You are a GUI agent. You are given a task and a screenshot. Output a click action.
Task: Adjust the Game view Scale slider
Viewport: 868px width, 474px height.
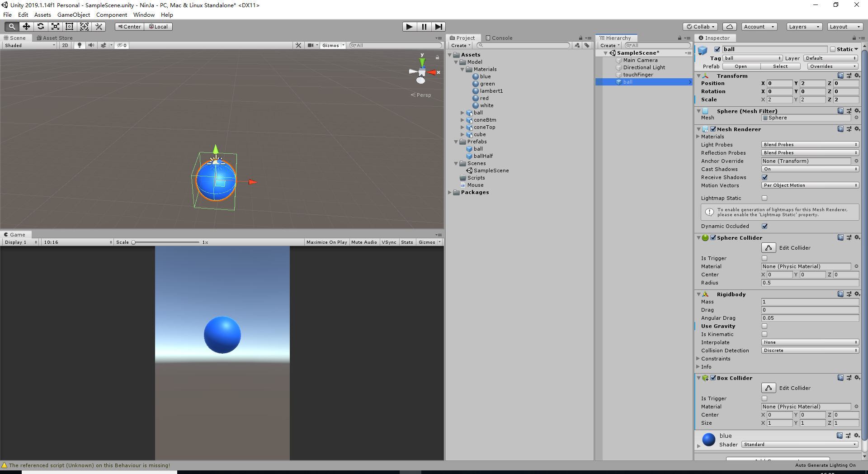(x=165, y=242)
